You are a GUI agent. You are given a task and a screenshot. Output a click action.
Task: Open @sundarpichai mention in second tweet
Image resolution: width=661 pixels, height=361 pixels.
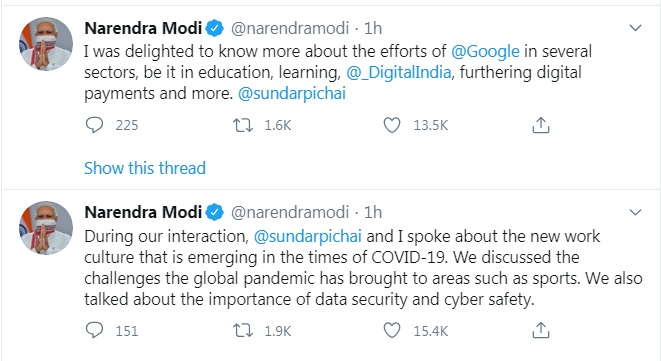[308, 236]
